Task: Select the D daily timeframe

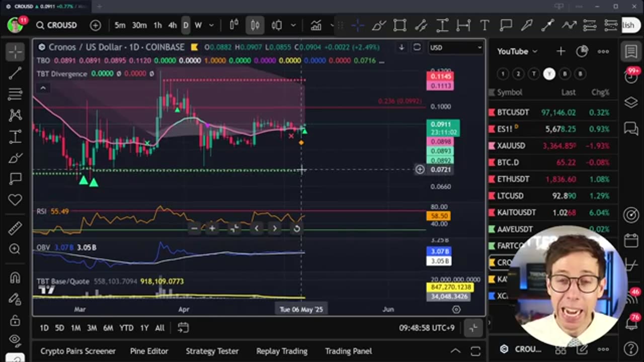Action: [186, 25]
